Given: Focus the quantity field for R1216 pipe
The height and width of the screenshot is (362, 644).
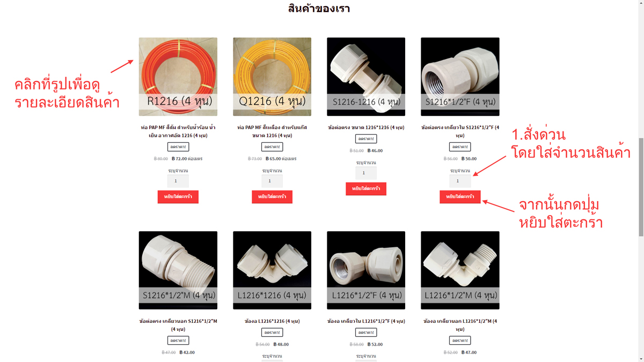Looking at the screenshot, I should pos(178,181).
